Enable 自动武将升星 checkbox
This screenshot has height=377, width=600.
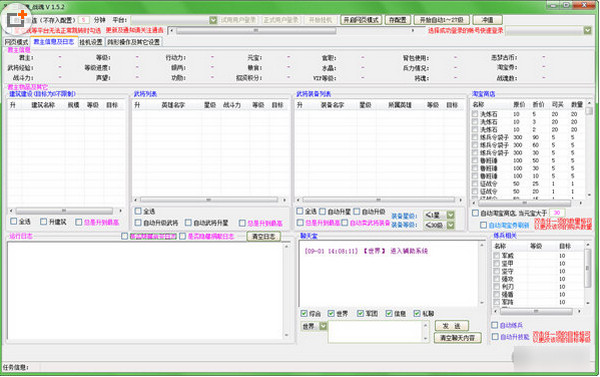[x=188, y=222]
